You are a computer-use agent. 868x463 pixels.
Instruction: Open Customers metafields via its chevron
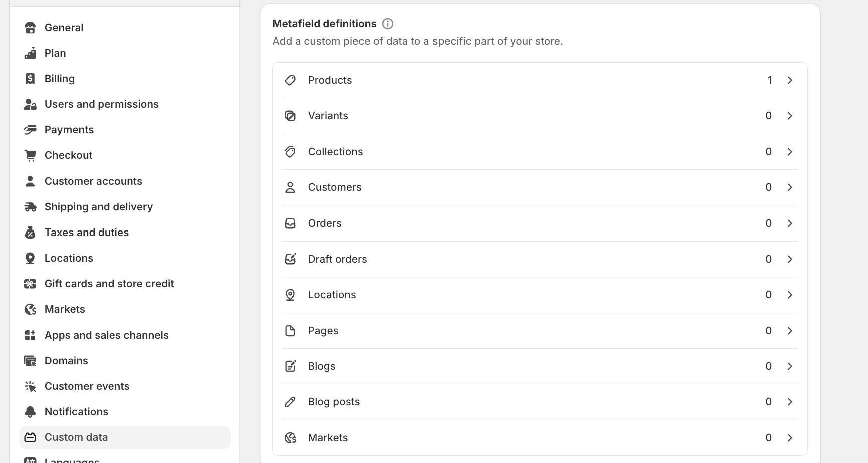(x=790, y=187)
